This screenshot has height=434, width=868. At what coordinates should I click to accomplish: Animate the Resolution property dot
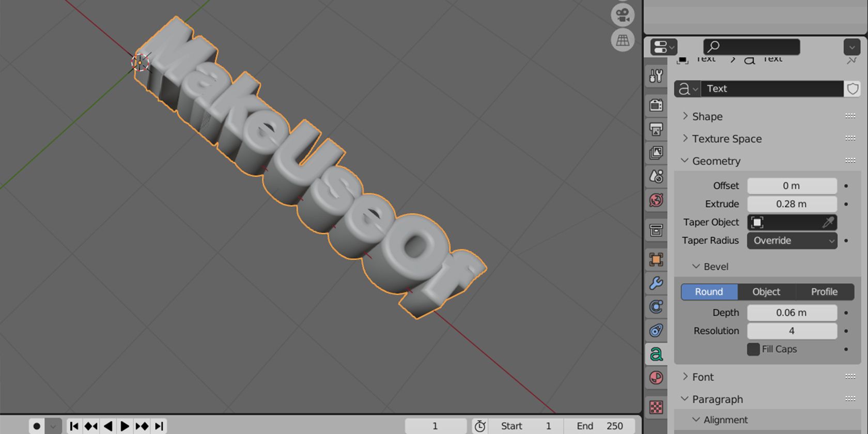click(x=846, y=331)
